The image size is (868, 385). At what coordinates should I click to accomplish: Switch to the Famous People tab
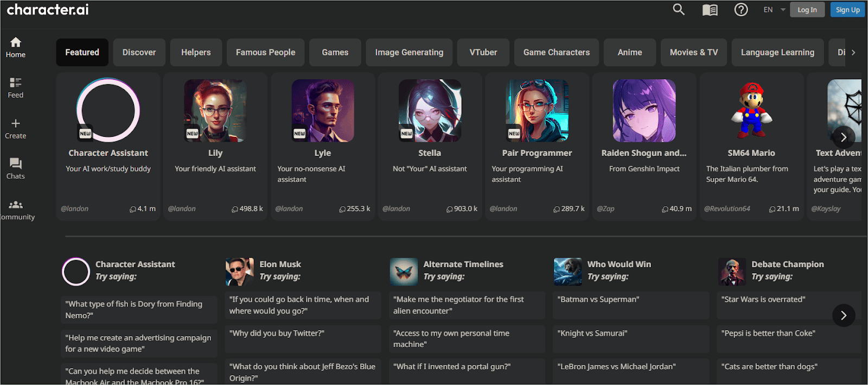[x=265, y=53]
